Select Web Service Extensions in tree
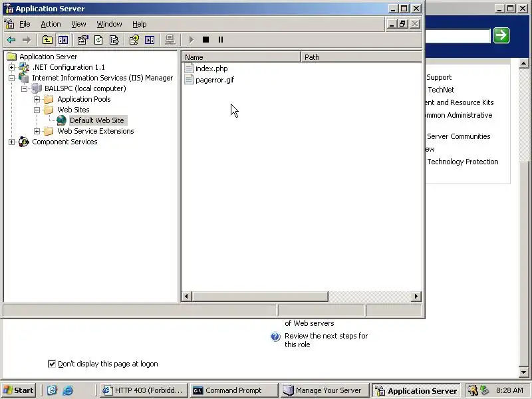 (x=96, y=131)
